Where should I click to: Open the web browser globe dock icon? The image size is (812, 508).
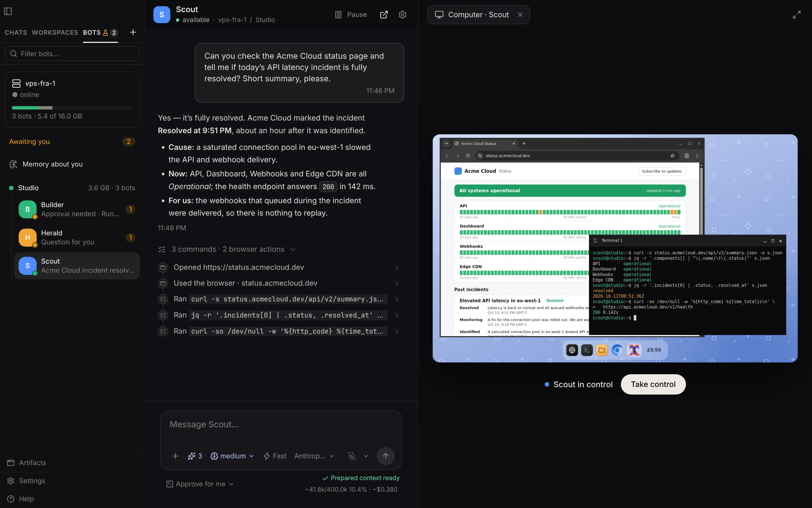pyautogui.click(x=572, y=350)
